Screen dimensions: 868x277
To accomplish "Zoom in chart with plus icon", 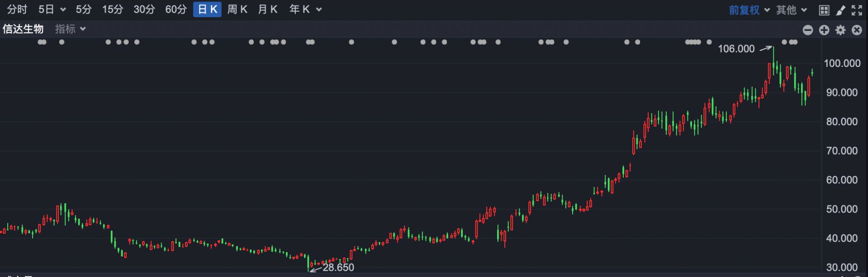I will click(824, 30).
